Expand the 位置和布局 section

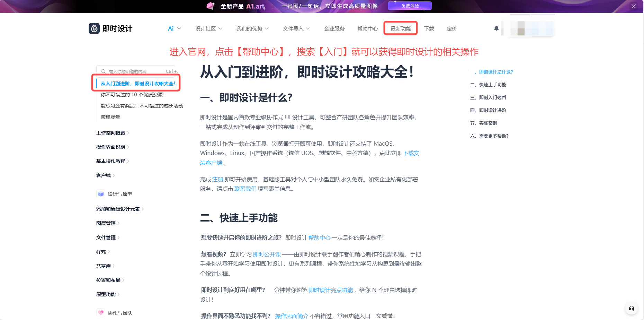110,280
